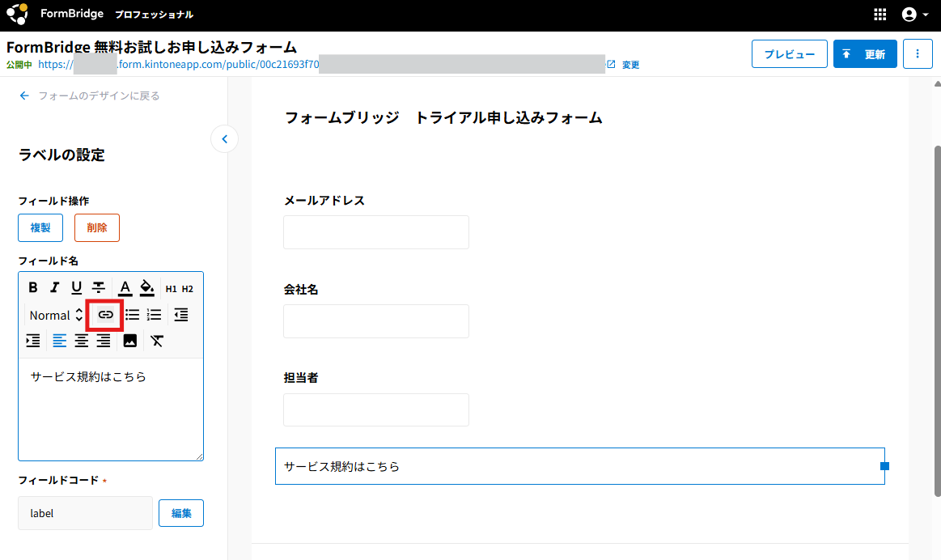Screen dimensions: 941x560
Task: Click the 会社名 field label
Action: coord(301,289)
